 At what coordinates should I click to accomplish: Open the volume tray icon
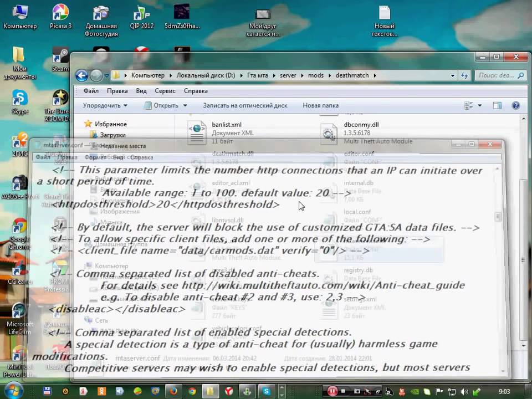coord(464,392)
